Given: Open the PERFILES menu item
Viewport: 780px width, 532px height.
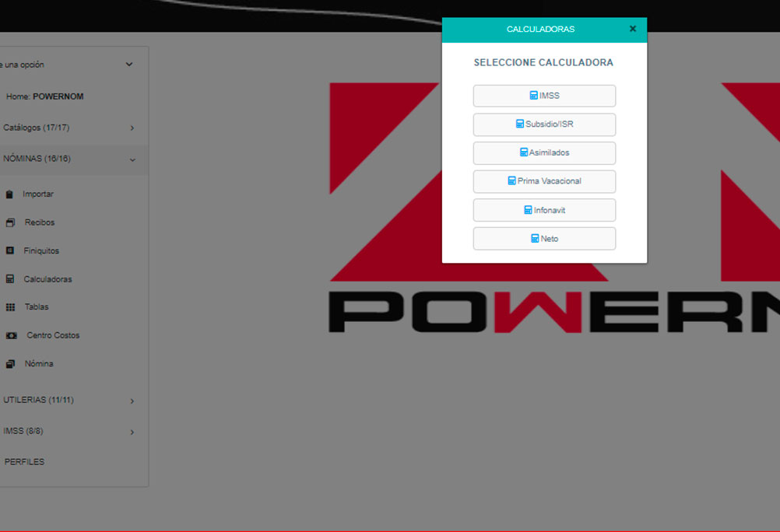Looking at the screenshot, I should (25, 462).
